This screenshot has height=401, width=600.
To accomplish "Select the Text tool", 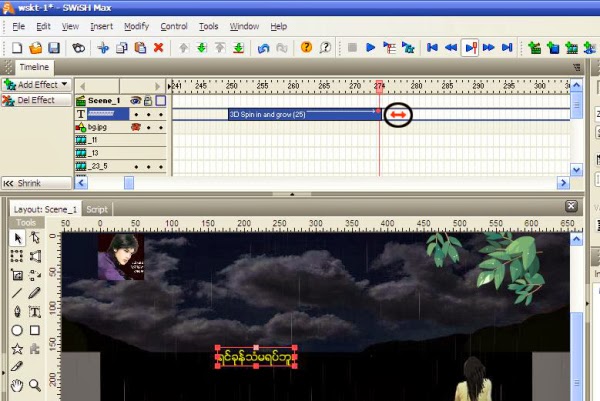I will click(x=35, y=311).
